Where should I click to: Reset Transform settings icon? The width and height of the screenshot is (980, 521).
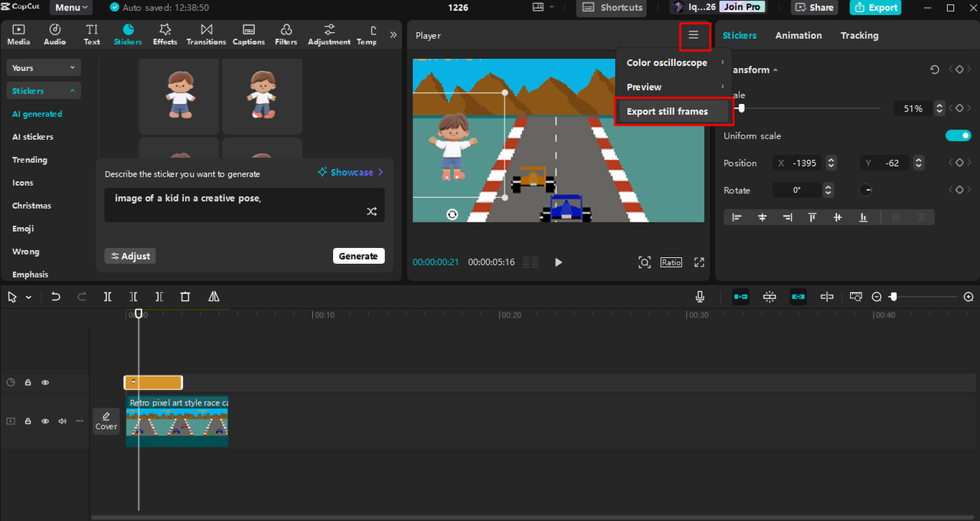coord(935,70)
